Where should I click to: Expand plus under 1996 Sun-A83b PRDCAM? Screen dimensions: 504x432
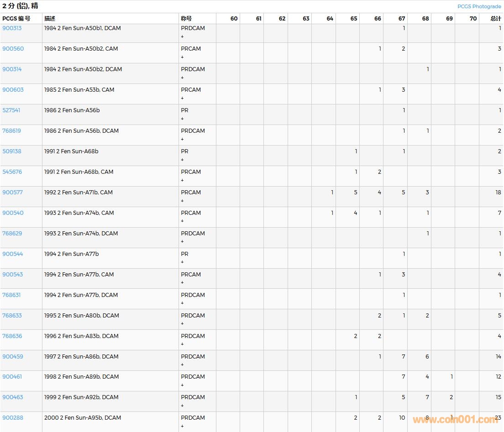[183, 344]
